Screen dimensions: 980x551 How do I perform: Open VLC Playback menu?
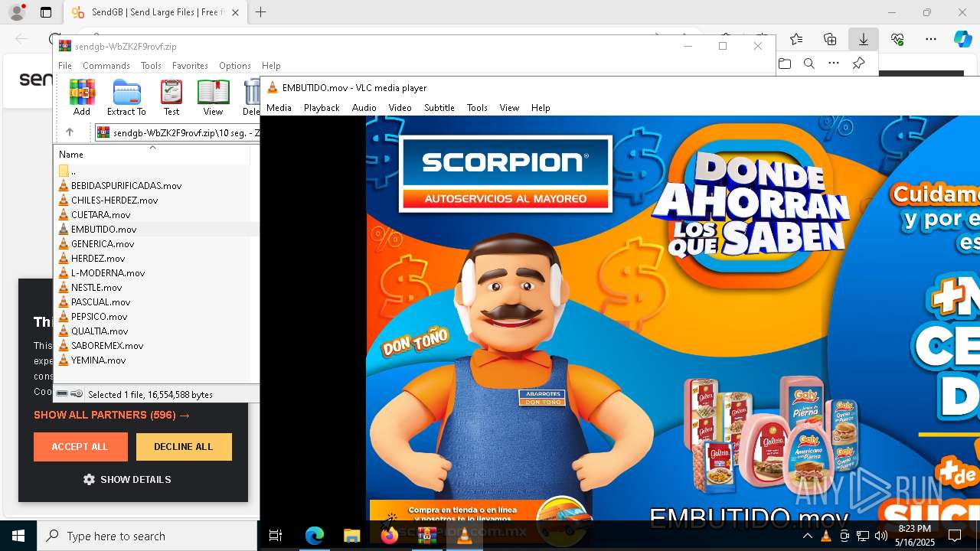click(322, 108)
